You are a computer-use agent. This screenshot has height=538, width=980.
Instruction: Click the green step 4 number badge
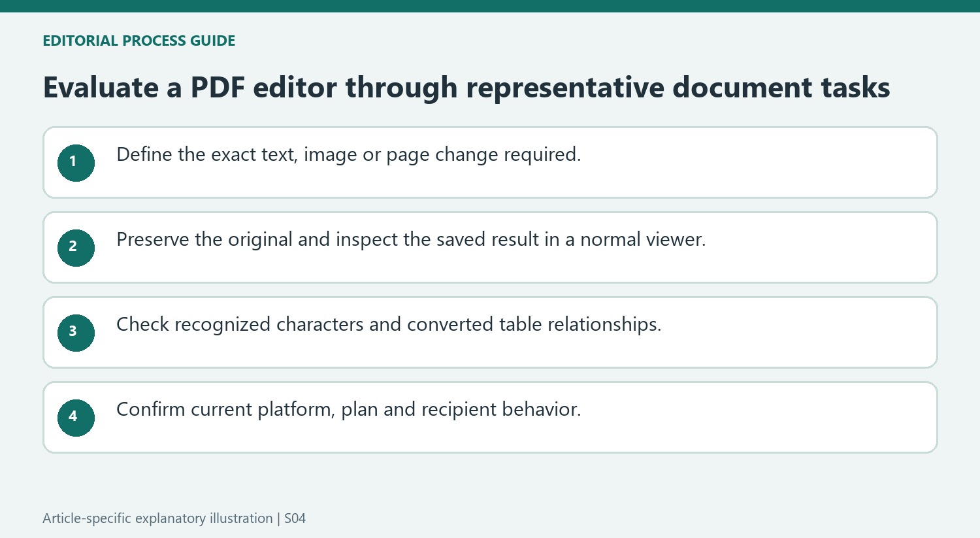coord(76,418)
